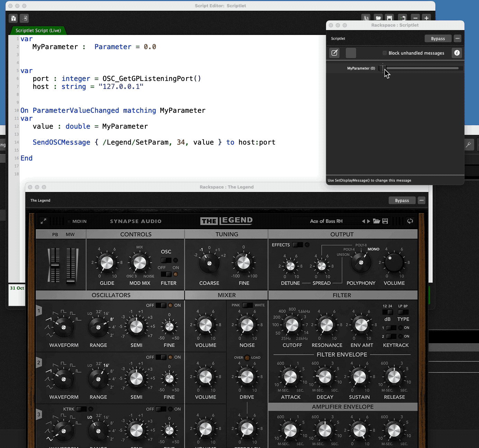
Task: Toggle oscillator 3 OFF/ON switch
Action: point(161,409)
